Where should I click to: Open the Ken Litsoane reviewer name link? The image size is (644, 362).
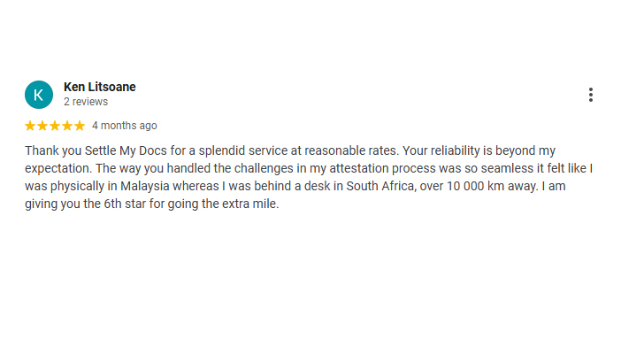coord(99,87)
